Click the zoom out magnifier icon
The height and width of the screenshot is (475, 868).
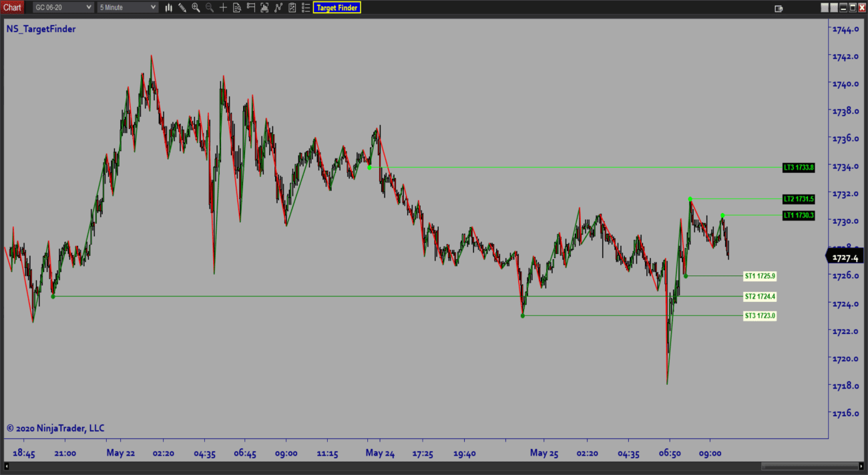(210, 7)
